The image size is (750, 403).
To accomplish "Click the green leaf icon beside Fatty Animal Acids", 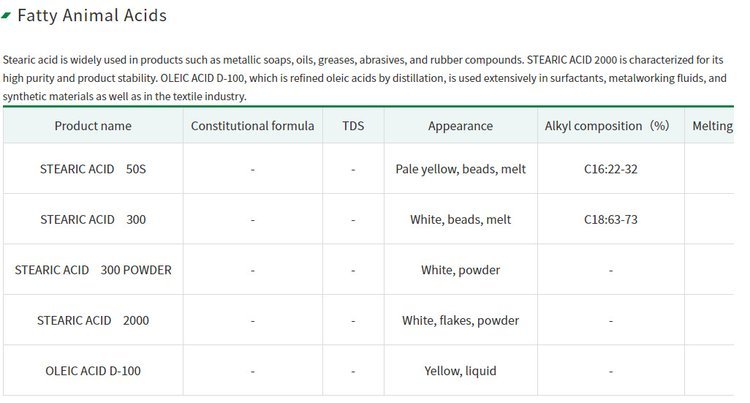I will pos(6,16).
